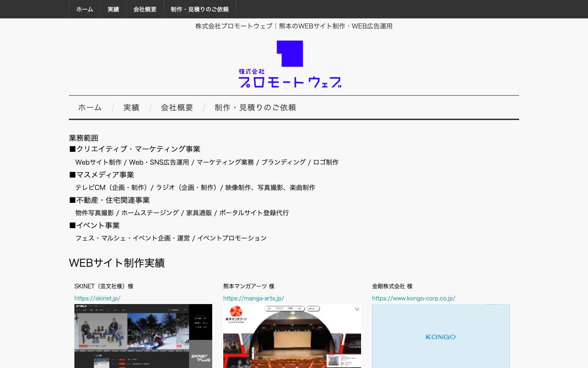Click the ■マスメディア事業 heading
The height and width of the screenshot is (368, 588).
102,175
